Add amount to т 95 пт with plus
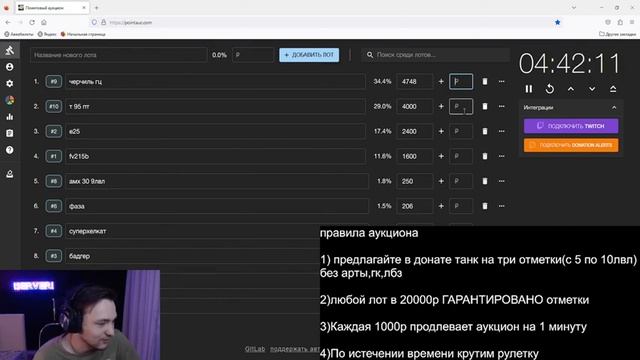Image resolution: width=640 pixels, height=360 pixels. 441,106
